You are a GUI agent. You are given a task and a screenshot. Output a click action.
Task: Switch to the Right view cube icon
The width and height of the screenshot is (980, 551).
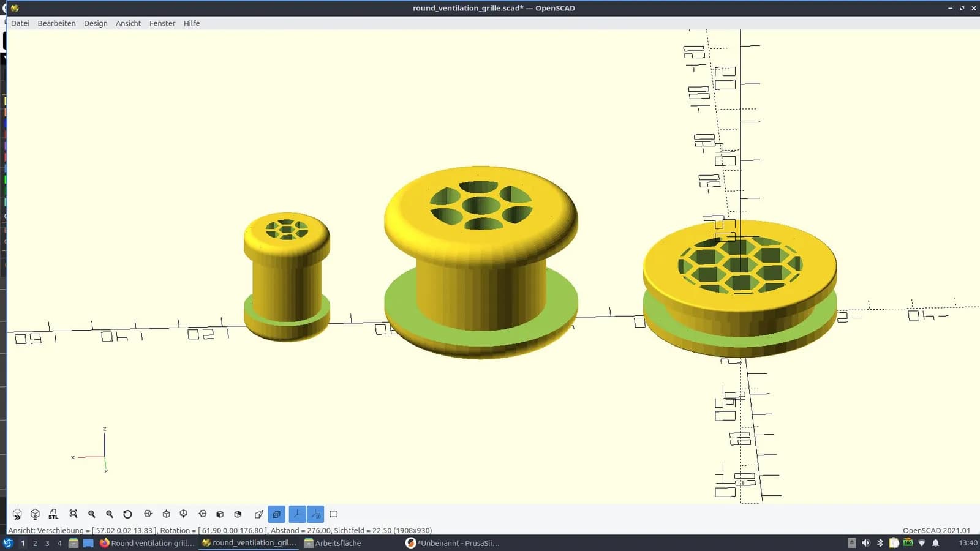coord(148,514)
